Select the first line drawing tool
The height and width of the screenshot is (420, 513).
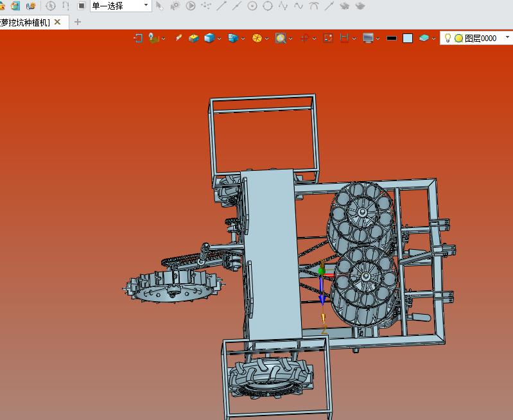coord(222,6)
